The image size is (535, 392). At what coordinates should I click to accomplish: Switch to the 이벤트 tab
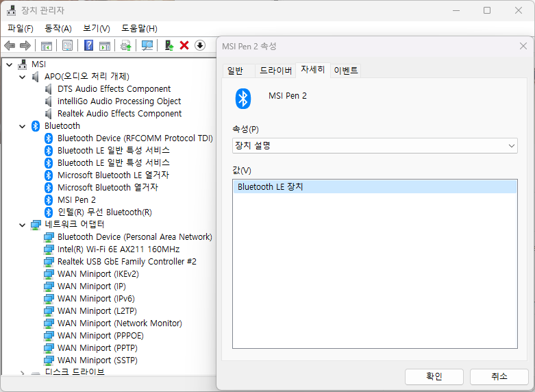pos(346,71)
